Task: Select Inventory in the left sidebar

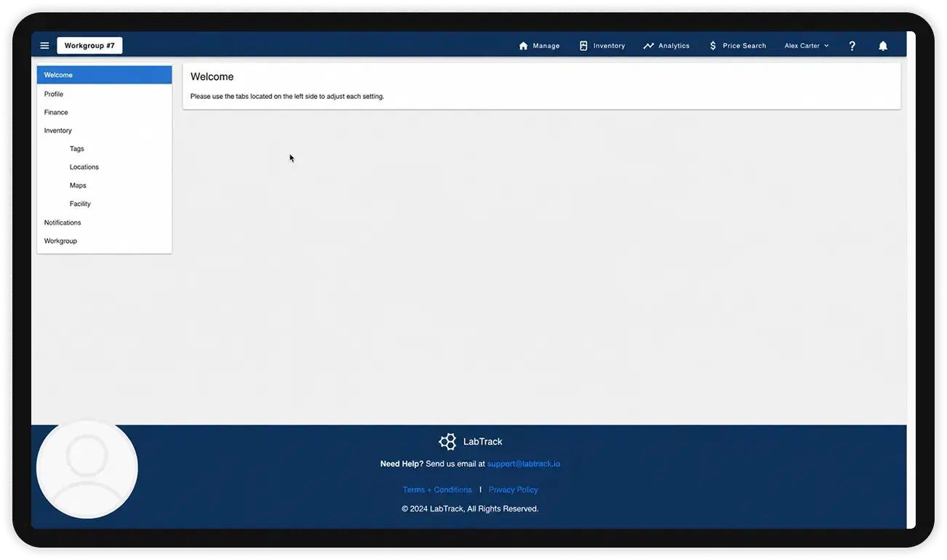Action: tap(104, 131)
